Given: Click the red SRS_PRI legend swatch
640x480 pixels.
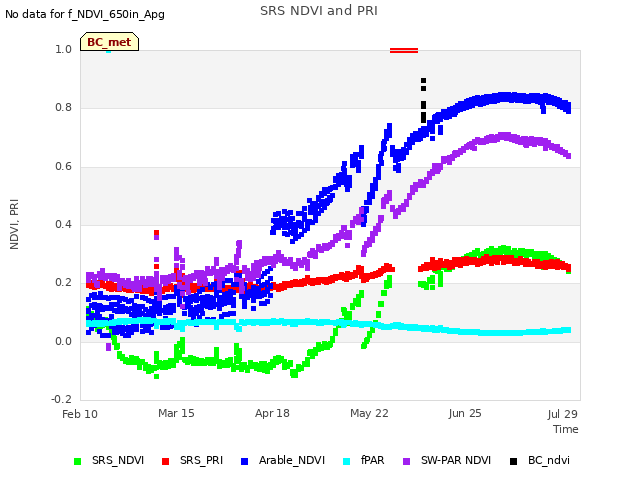Looking at the screenshot, I should click(x=165, y=461).
